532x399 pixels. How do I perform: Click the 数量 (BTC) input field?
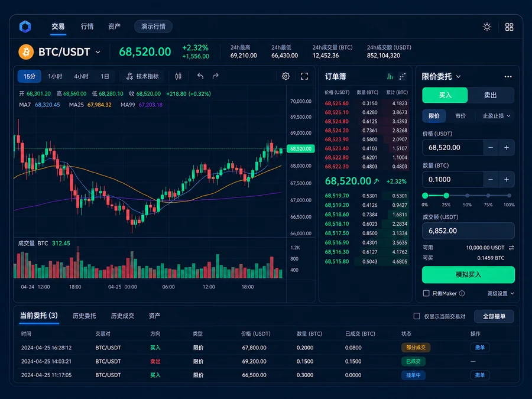453,180
